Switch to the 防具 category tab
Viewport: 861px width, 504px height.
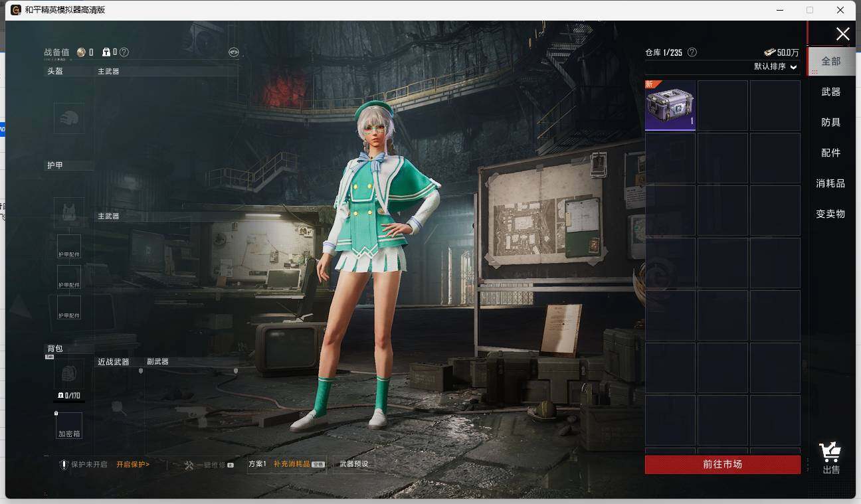click(831, 122)
